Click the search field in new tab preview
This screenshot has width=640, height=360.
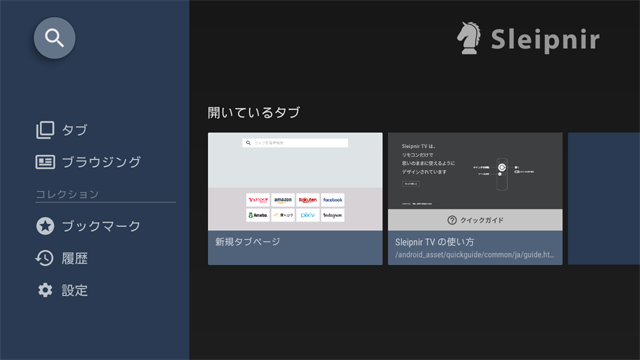[295, 143]
